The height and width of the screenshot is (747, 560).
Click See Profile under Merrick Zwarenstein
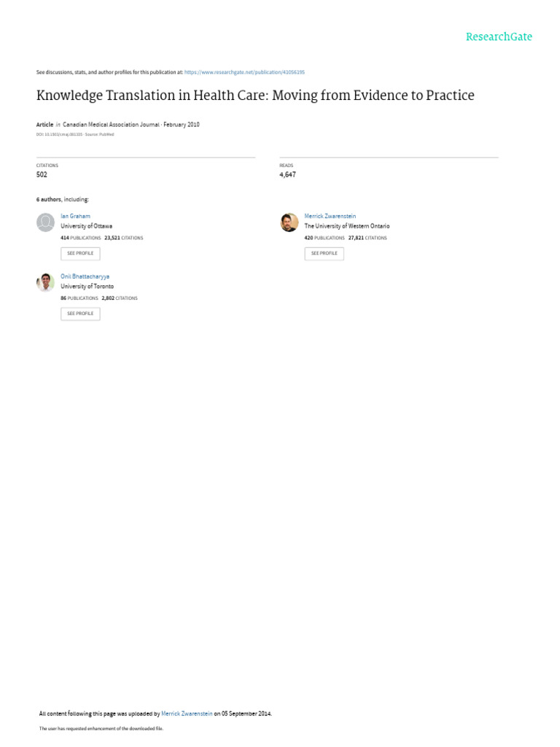324,253
